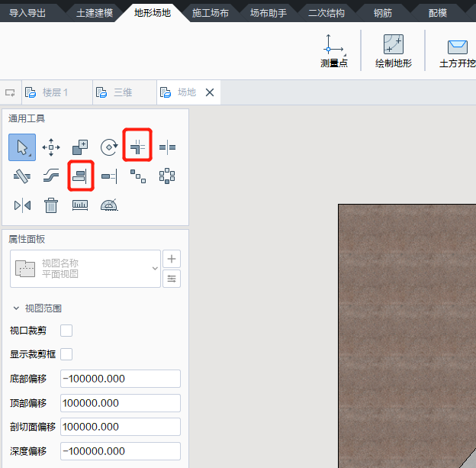This screenshot has height=468, width=476.
Task: Select the arrow selection tool
Action: tap(22, 147)
